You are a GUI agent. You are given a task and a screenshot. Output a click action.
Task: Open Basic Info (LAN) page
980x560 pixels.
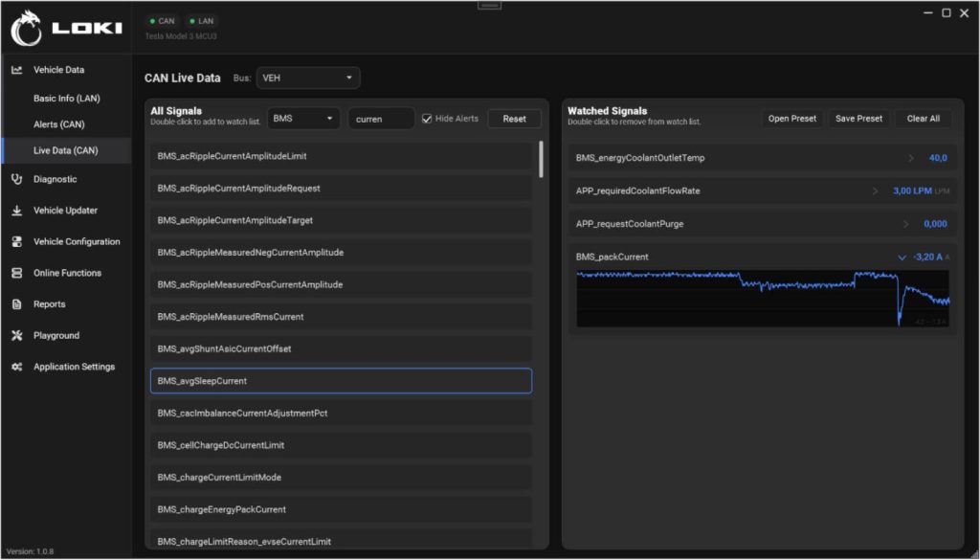click(66, 99)
